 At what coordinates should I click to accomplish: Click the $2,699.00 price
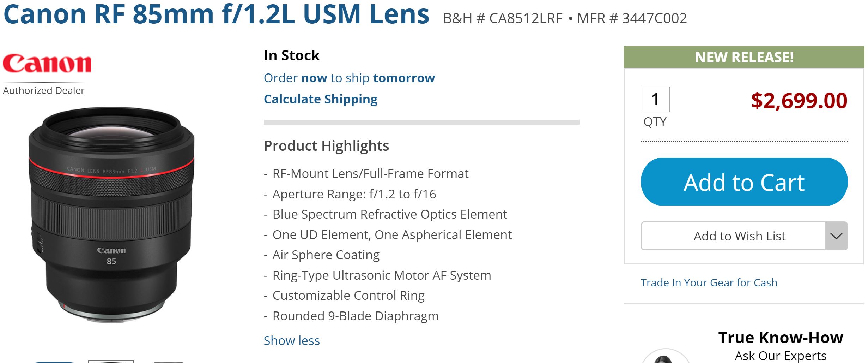(799, 101)
